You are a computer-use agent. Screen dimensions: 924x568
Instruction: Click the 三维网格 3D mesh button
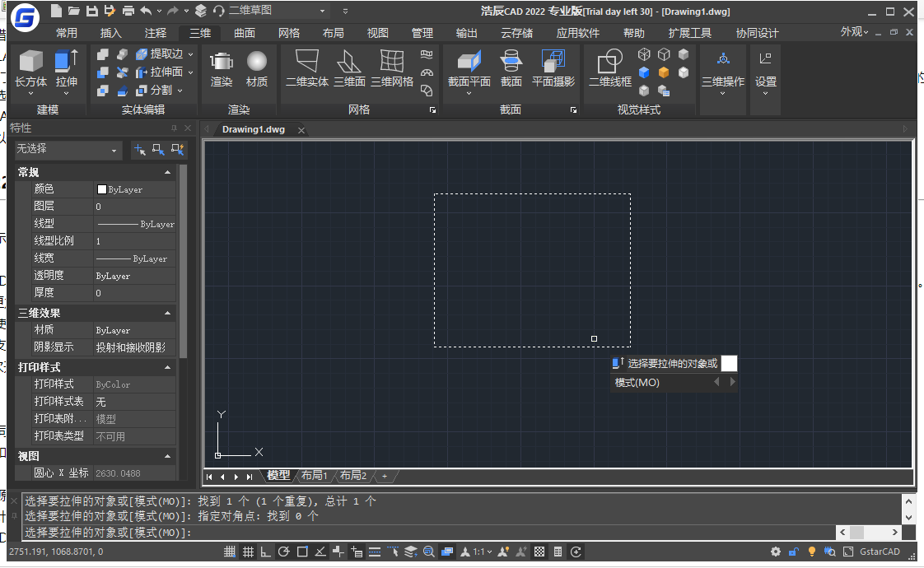tap(392, 69)
